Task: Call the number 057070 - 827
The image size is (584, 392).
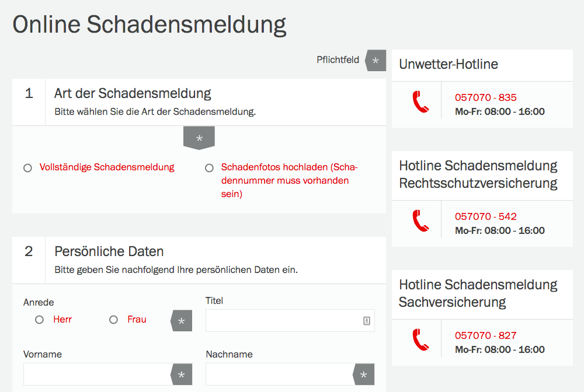Action: (x=486, y=335)
